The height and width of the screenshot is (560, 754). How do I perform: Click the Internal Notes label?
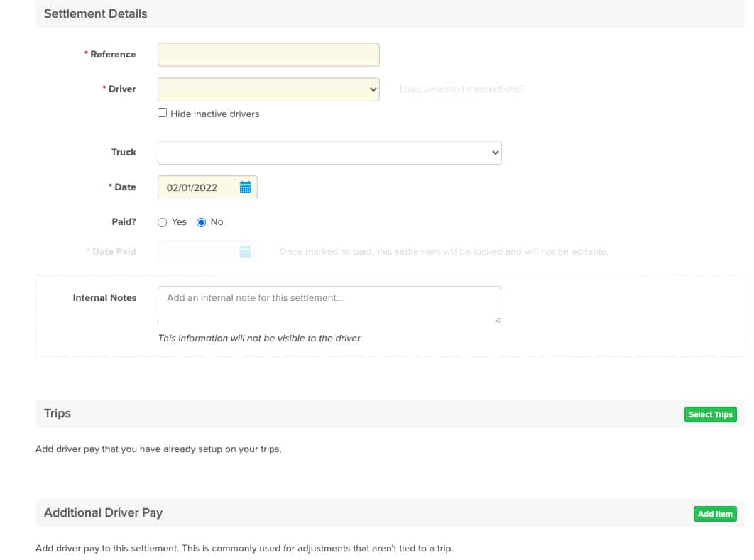tap(104, 297)
